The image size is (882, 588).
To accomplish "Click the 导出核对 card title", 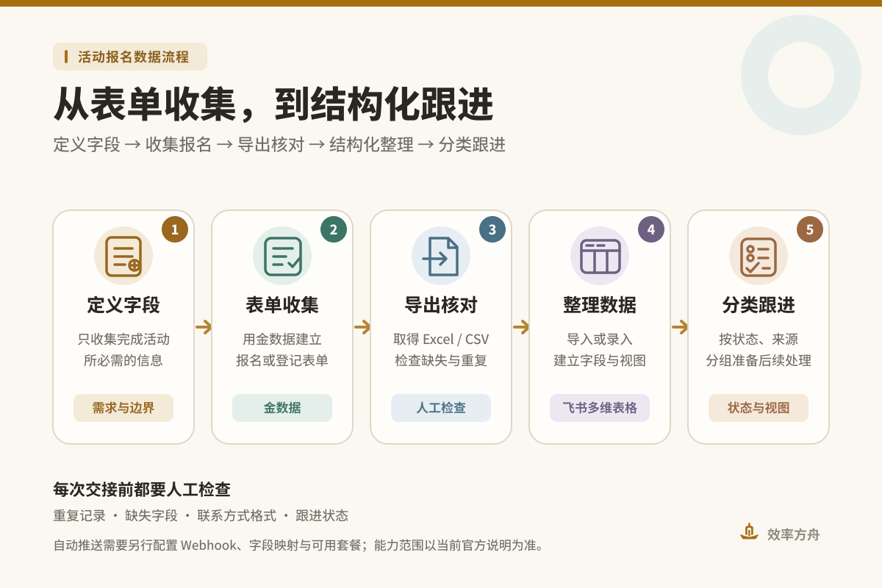I will (x=441, y=305).
